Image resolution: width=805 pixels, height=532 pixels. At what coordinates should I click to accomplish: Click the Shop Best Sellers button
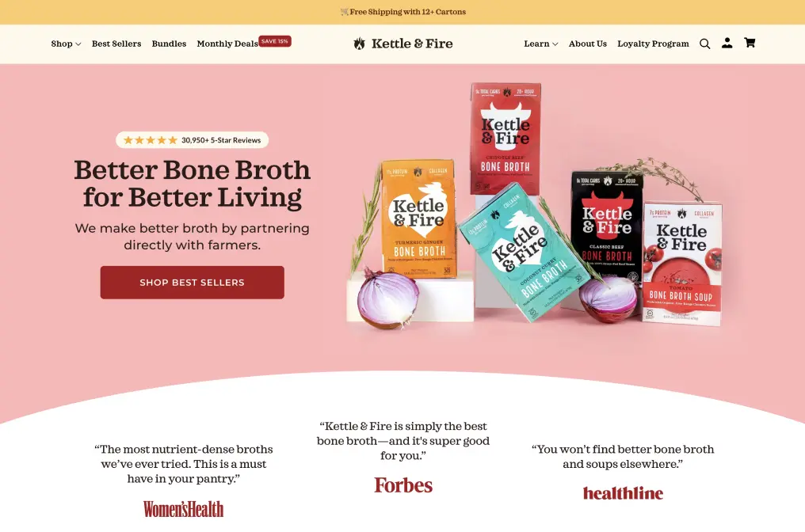tap(192, 282)
